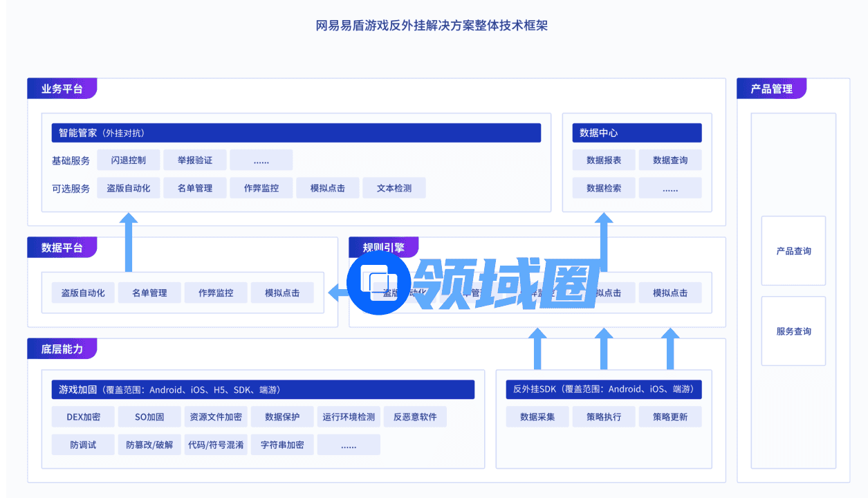Click the 闪退控制 button
868x498 pixels.
pos(129,160)
